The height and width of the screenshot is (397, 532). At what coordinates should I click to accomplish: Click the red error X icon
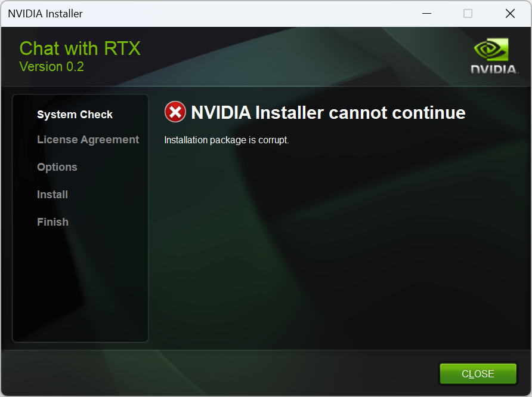[175, 112]
